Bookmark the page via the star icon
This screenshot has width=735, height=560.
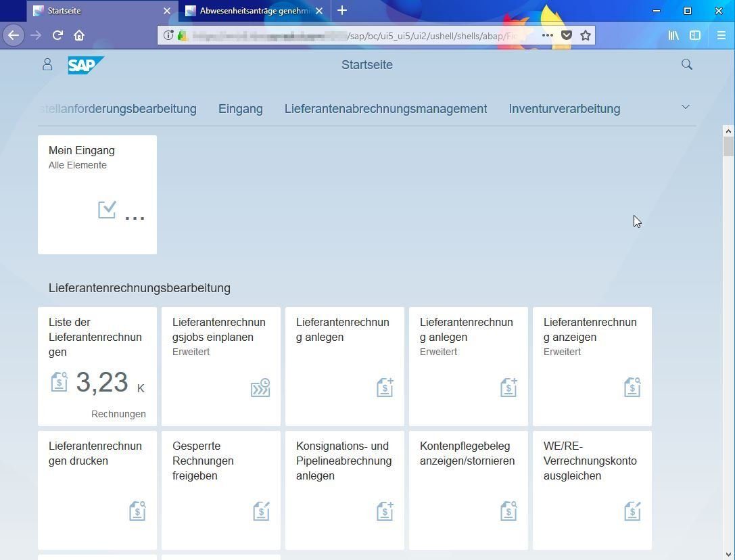tap(586, 35)
